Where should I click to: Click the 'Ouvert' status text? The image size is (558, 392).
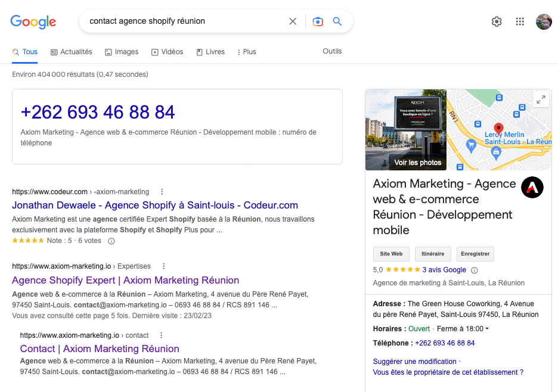(x=419, y=329)
